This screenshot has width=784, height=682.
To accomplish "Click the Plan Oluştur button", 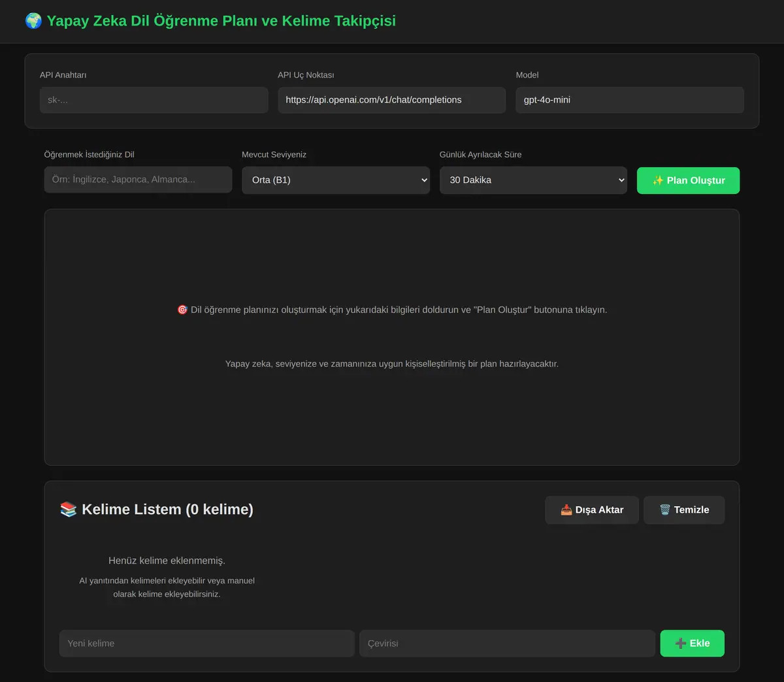I will (688, 180).
